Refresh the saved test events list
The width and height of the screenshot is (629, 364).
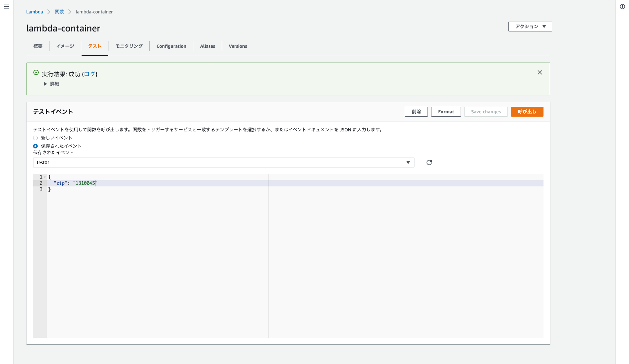tap(429, 162)
